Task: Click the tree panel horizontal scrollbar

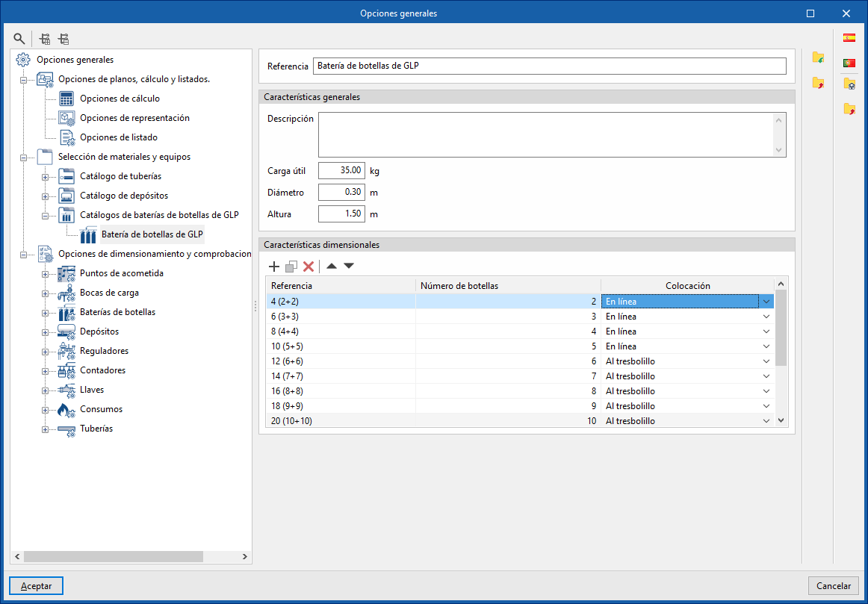Action: (114, 557)
